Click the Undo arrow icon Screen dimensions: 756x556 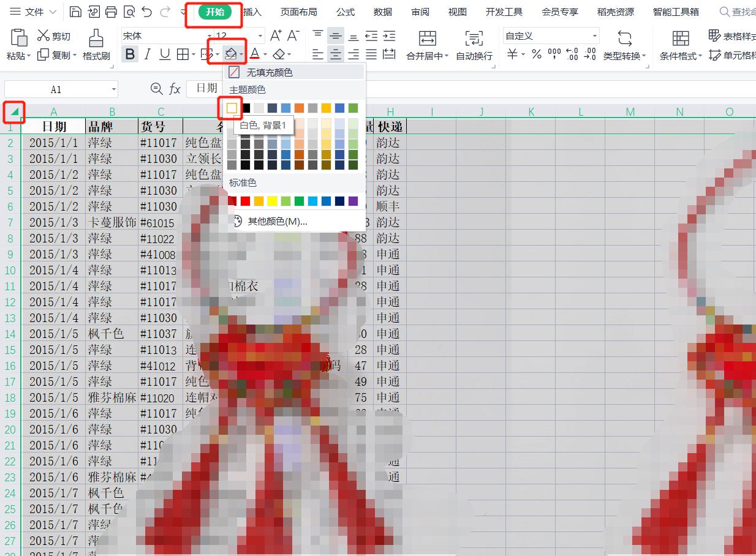(146, 12)
